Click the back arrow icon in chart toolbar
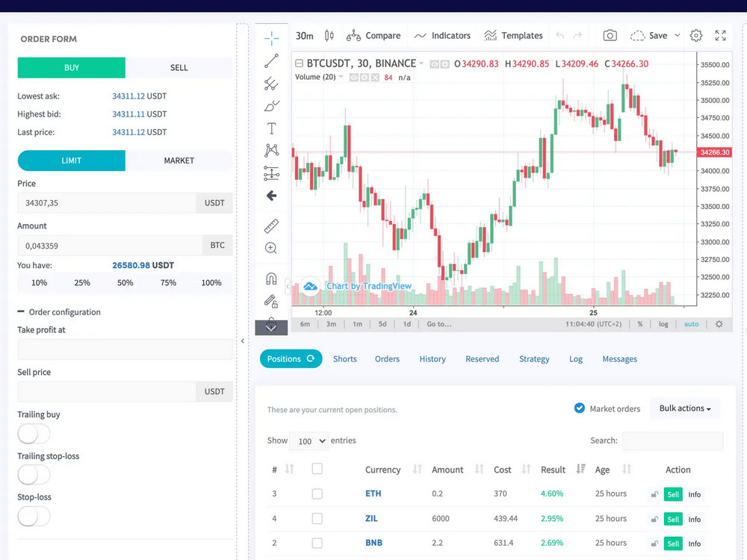 pyautogui.click(x=272, y=196)
